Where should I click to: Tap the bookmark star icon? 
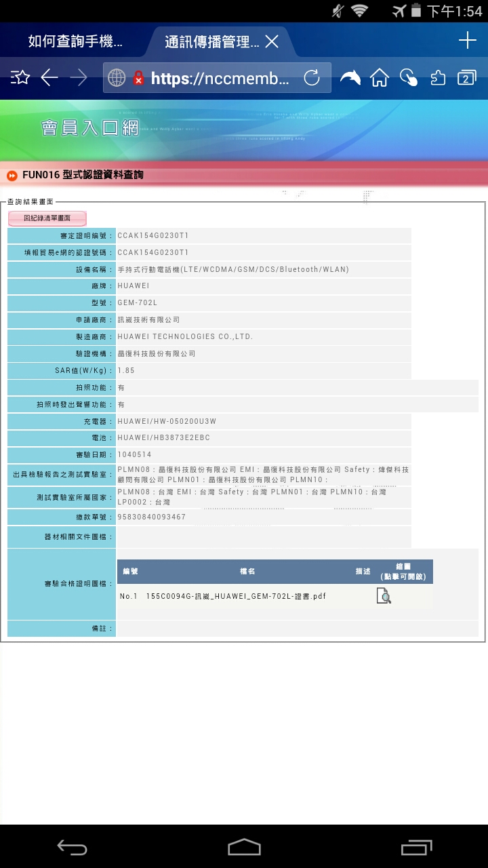pyautogui.click(x=20, y=78)
